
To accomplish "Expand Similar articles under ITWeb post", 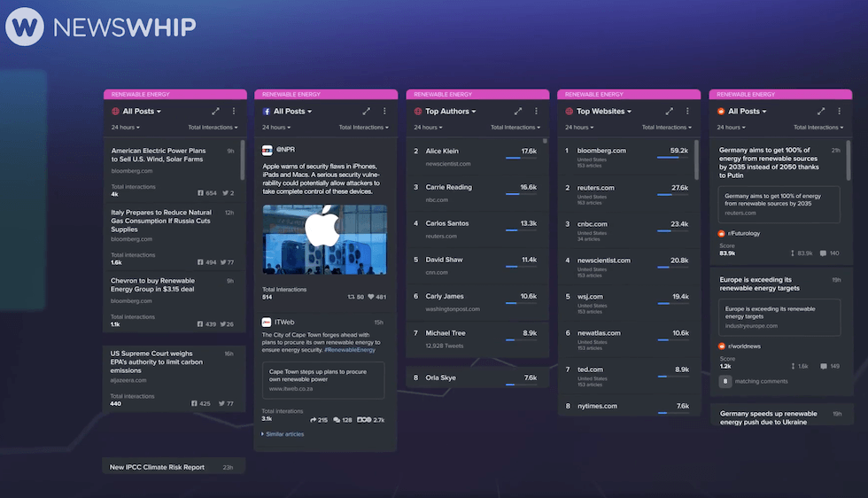I will [x=283, y=434].
